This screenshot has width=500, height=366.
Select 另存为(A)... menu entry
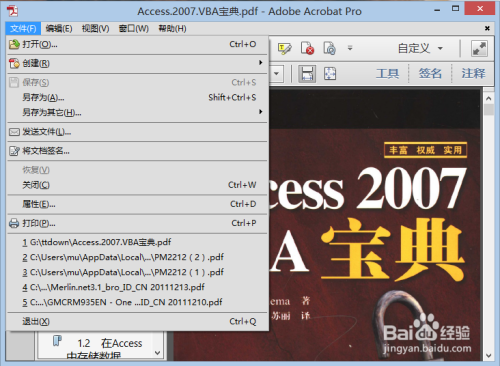[x=137, y=97]
